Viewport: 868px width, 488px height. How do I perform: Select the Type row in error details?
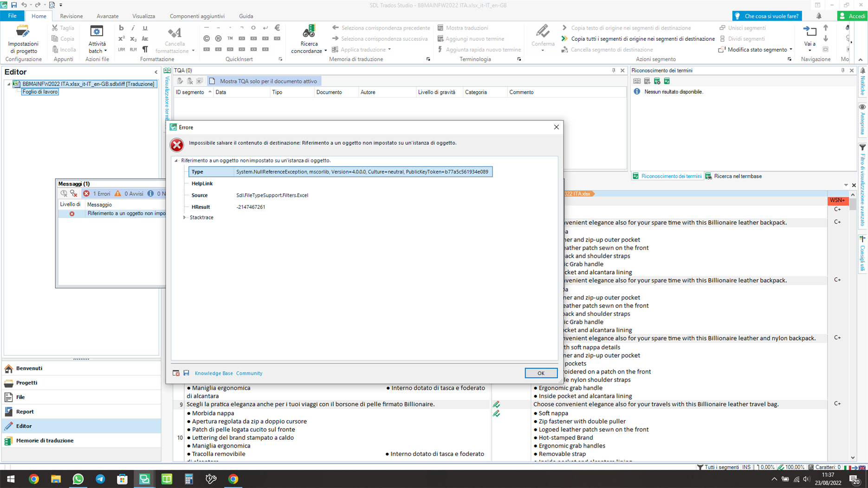point(340,172)
